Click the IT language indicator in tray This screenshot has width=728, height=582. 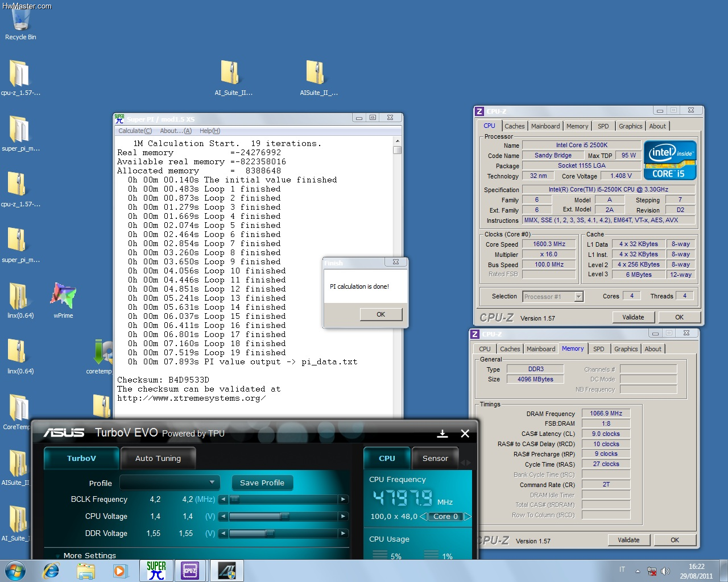622,569
